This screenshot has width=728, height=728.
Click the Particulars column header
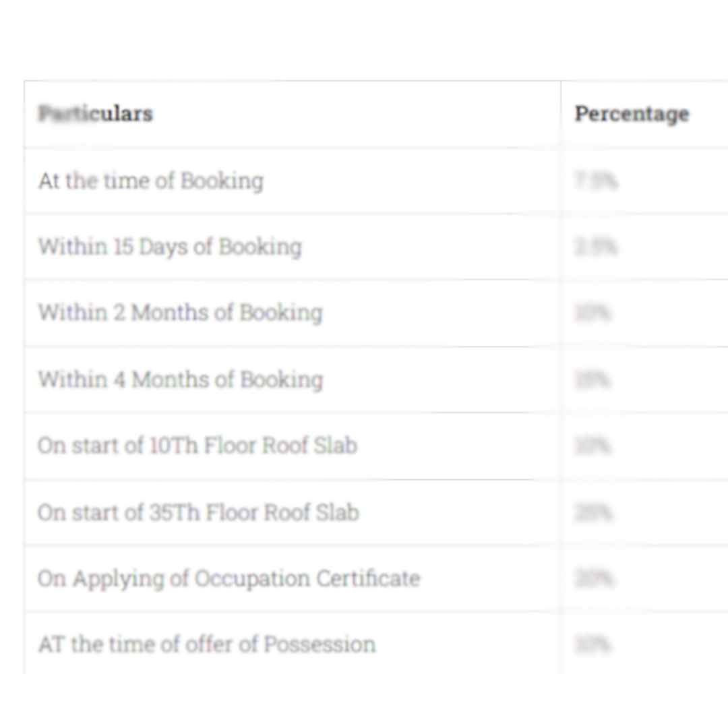click(x=96, y=114)
